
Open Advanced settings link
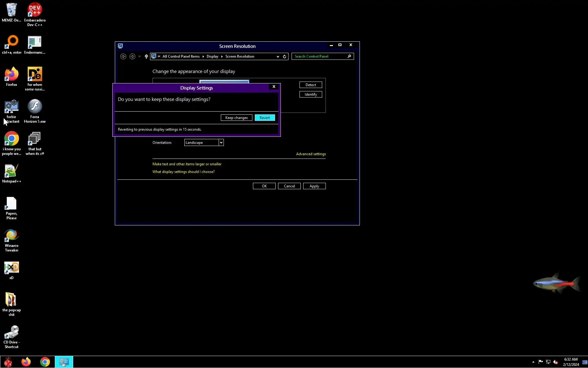pyautogui.click(x=311, y=154)
